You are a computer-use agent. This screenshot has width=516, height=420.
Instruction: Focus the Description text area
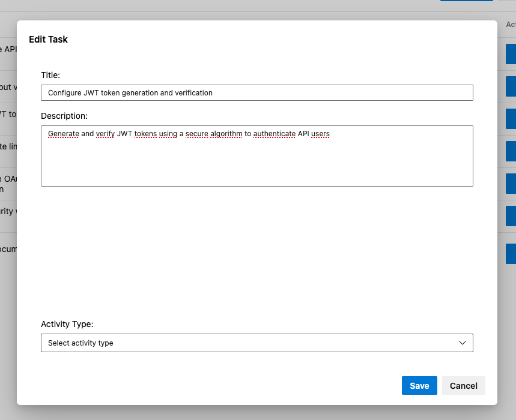(x=256, y=162)
